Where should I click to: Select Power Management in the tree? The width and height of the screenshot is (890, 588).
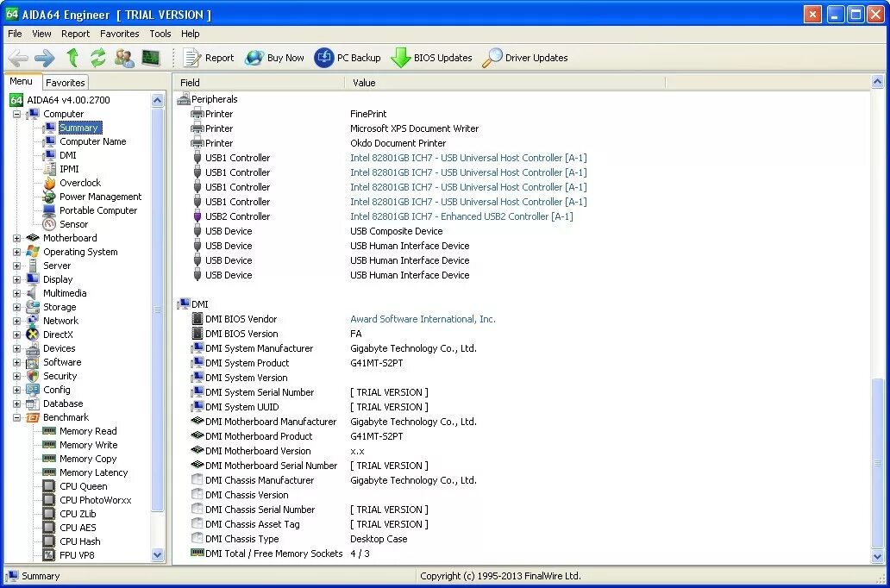100,197
